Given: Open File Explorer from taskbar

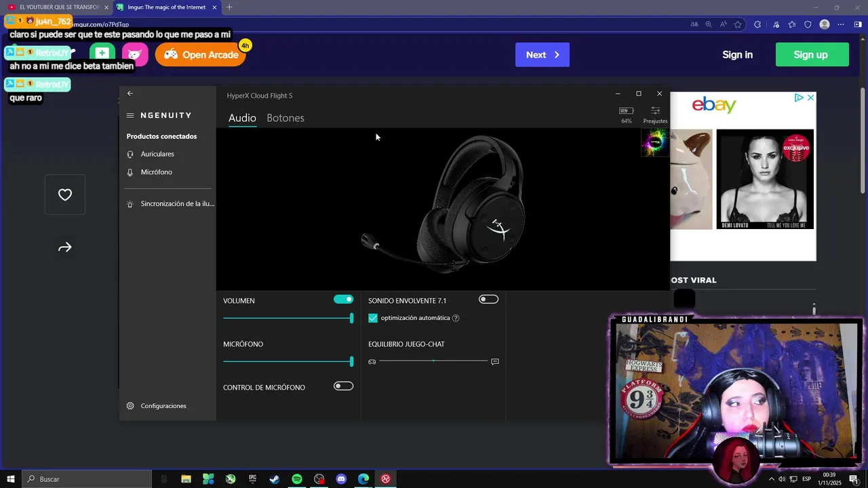Looking at the screenshot, I should pos(186,479).
